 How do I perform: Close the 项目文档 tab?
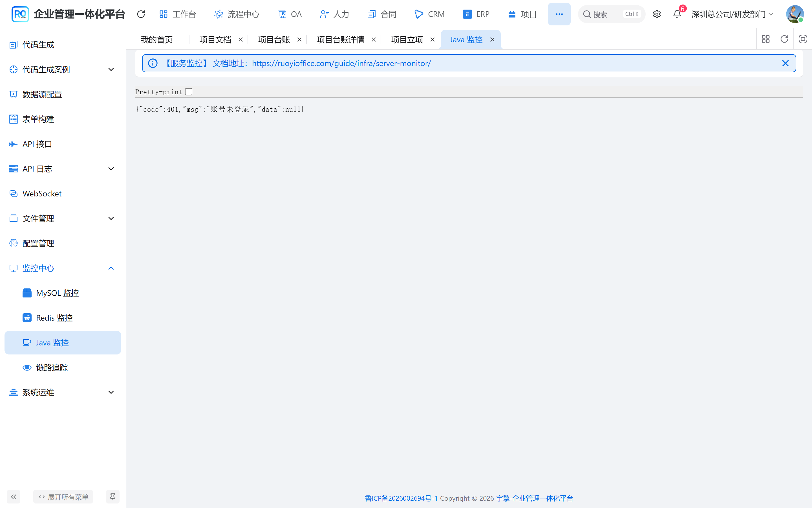point(240,40)
